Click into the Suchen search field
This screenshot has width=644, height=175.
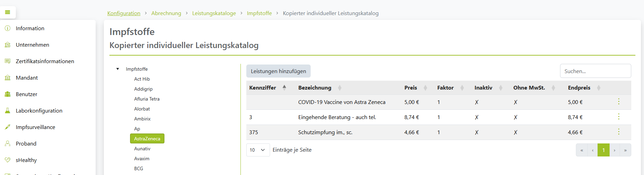click(595, 71)
